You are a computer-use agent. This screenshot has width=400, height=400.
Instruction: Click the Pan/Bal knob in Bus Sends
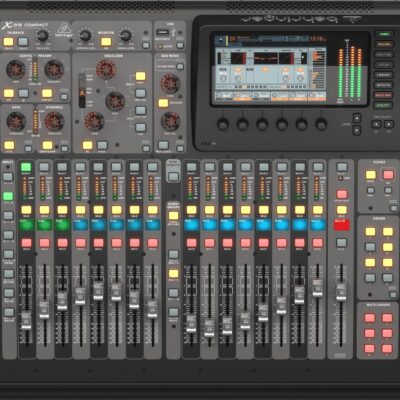click(170, 121)
